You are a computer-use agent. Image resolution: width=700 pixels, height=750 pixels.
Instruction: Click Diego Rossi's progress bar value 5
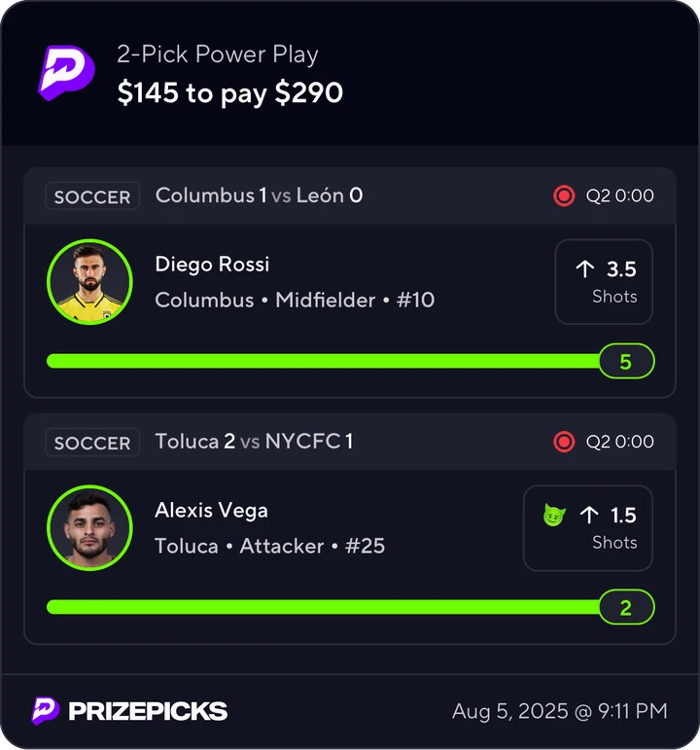click(626, 361)
